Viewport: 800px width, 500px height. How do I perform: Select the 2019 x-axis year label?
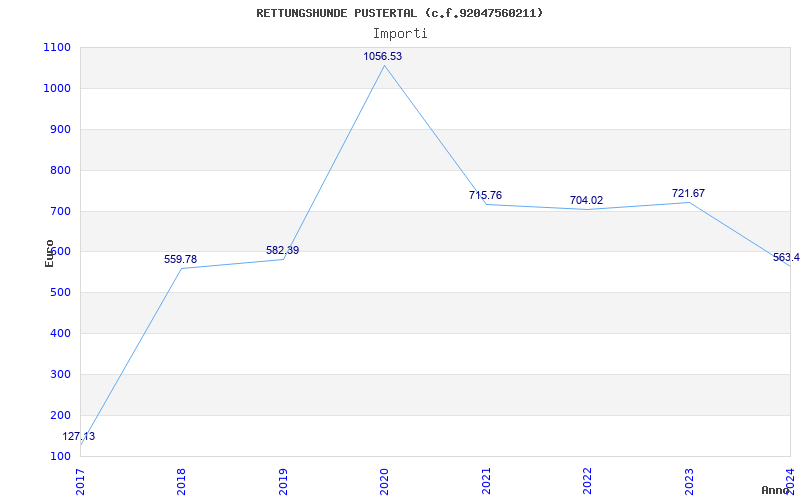coord(283,481)
